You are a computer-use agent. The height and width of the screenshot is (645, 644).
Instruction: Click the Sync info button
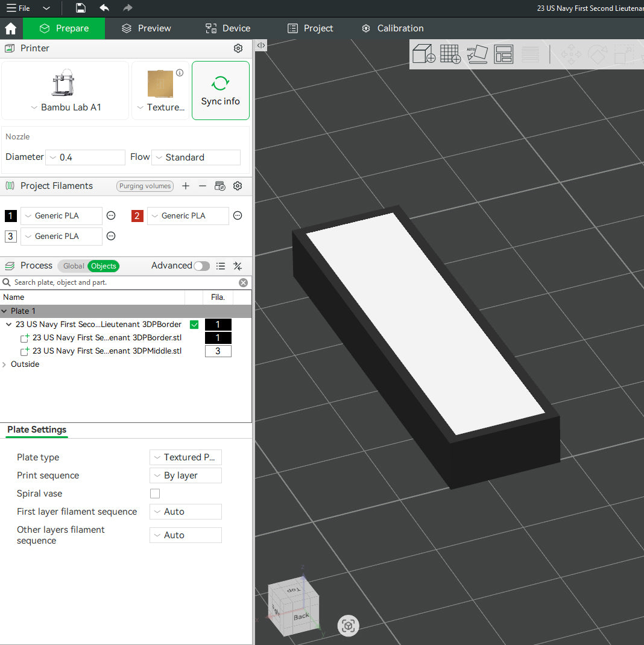coord(220,91)
